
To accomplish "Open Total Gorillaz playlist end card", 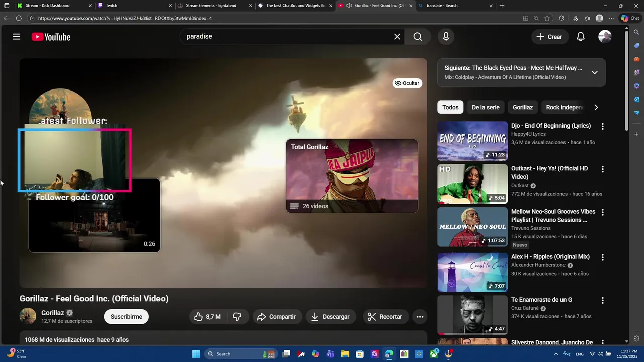I will pyautogui.click(x=352, y=176).
